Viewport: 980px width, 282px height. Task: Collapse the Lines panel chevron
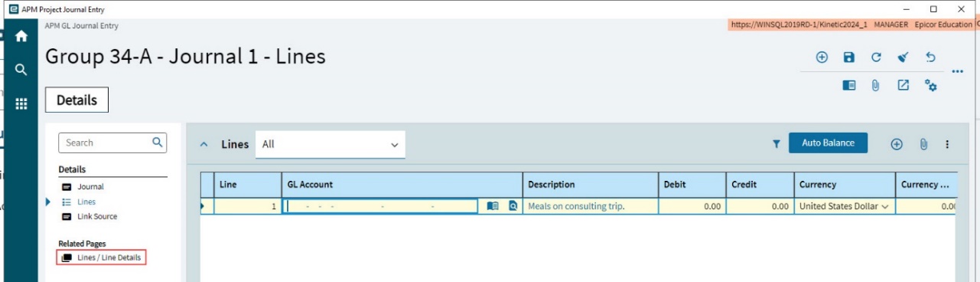[204, 144]
